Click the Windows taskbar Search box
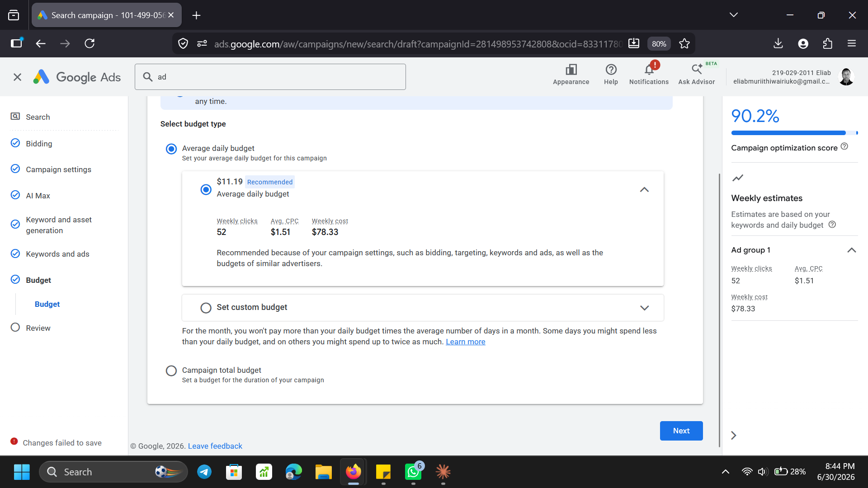Image resolution: width=868 pixels, height=488 pixels. (113, 472)
